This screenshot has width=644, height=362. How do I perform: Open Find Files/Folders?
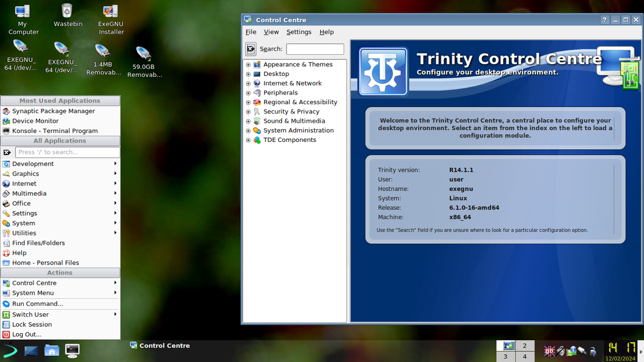[x=60, y=243]
